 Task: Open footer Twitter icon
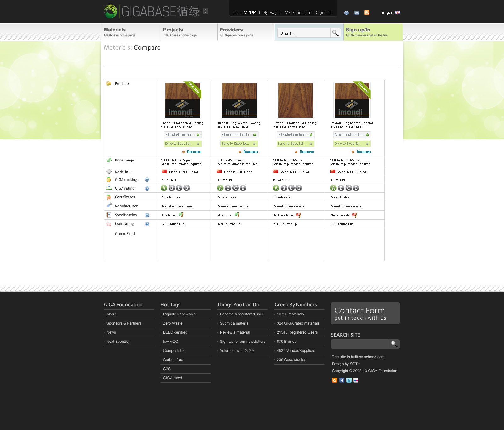pos(349,380)
